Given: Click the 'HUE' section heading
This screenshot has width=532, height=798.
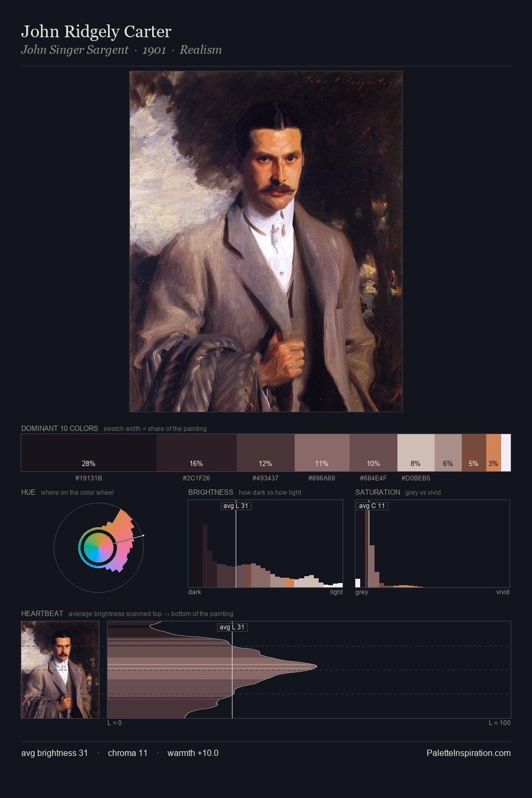Looking at the screenshot, I should click(28, 492).
